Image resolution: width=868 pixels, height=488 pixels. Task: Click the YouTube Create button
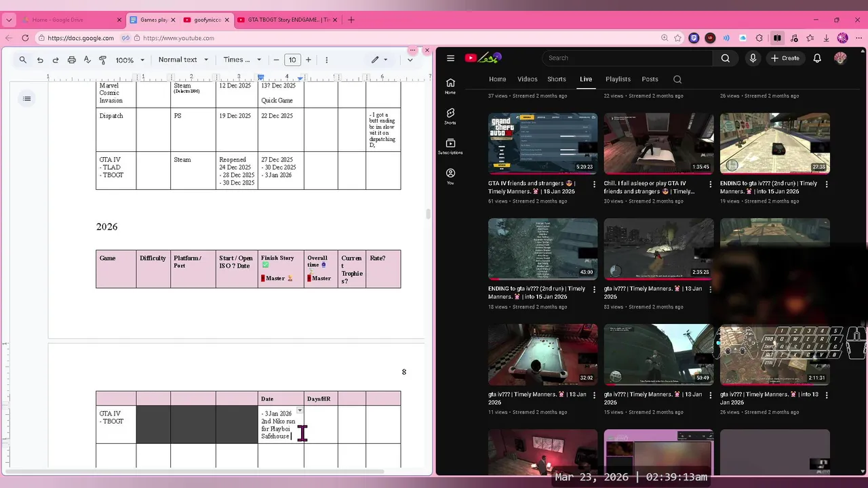785,58
